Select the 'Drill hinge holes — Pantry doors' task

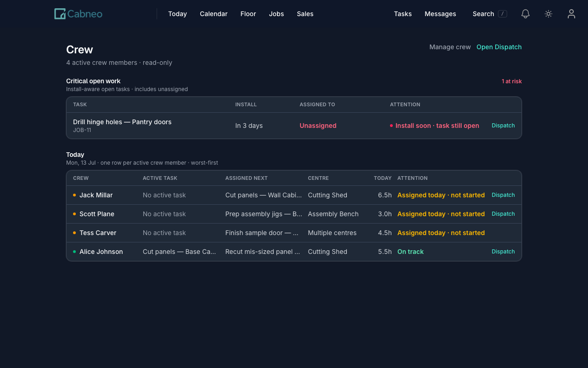(x=122, y=122)
